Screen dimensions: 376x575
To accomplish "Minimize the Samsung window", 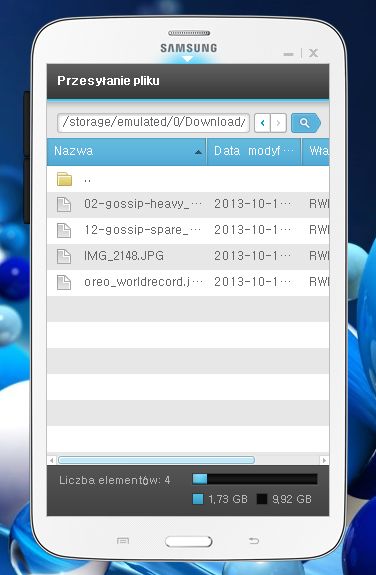I will tap(289, 54).
